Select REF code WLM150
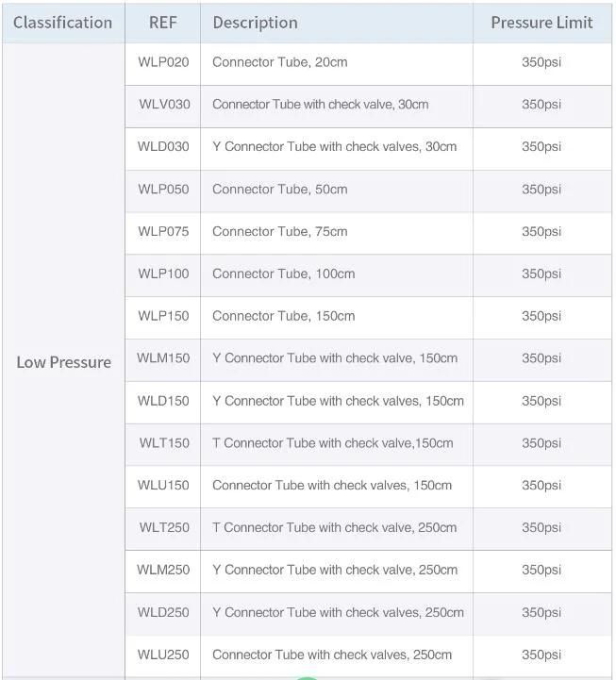616x680 pixels. 163,357
